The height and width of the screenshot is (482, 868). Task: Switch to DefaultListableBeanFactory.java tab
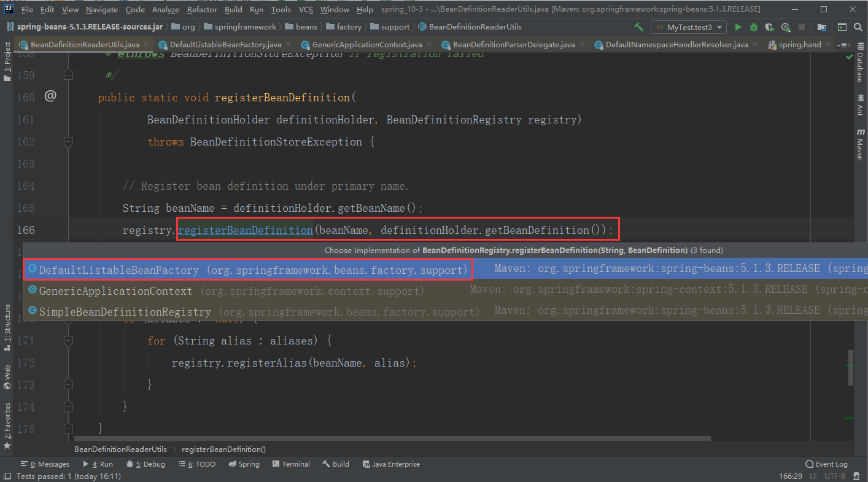click(x=225, y=45)
